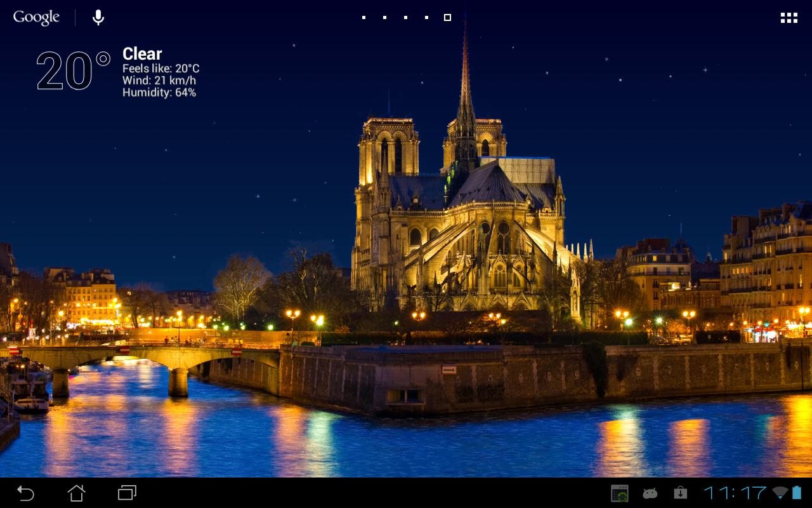
Task: Tap the Wi-Fi signal status icon
Action: (x=780, y=493)
